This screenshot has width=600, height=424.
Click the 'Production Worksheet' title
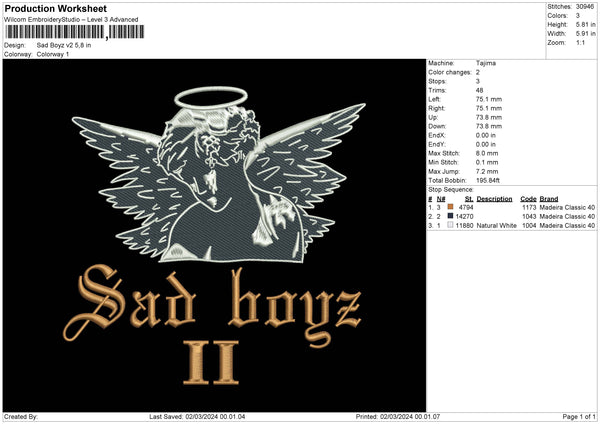pyautogui.click(x=55, y=8)
